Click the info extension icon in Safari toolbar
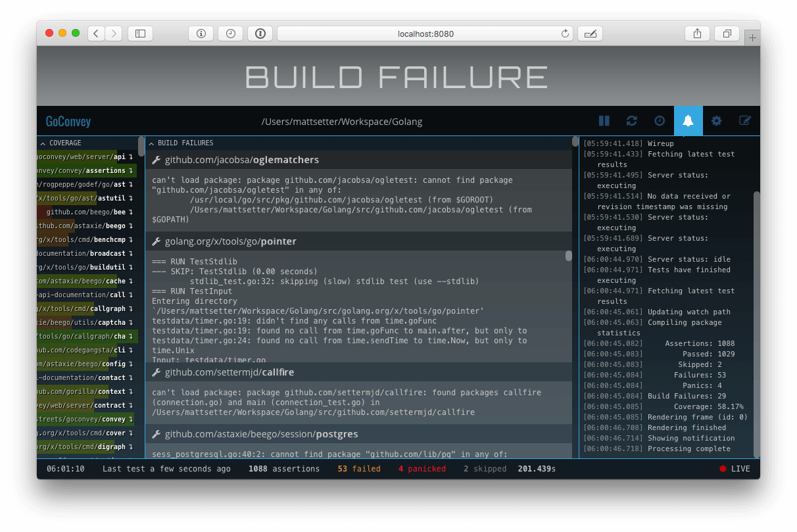Viewport: 797px width, 532px height. click(201, 34)
